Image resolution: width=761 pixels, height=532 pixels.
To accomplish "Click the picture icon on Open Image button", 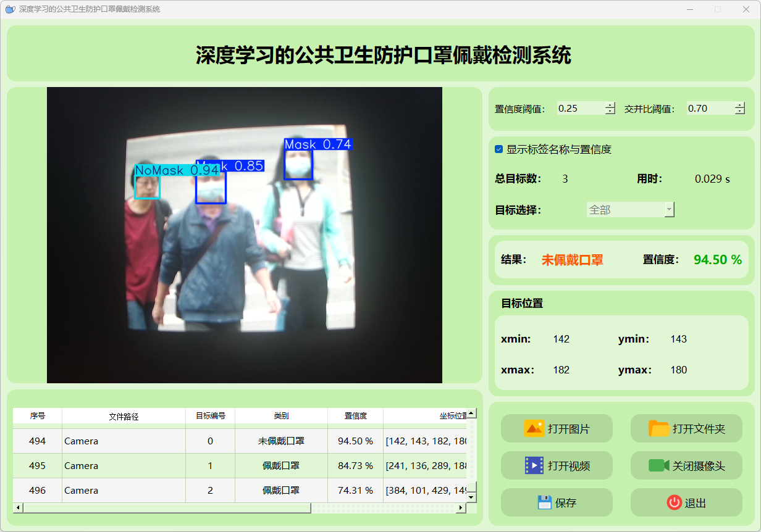I will coord(534,428).
